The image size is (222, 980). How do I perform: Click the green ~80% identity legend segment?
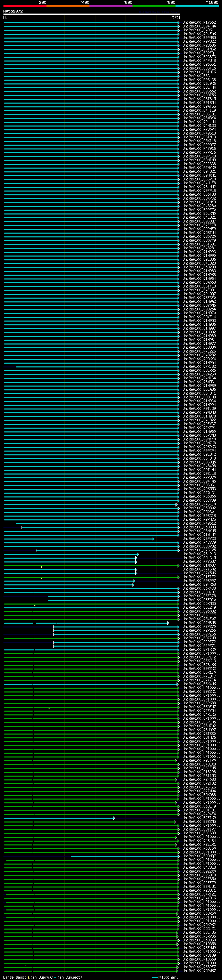point(154,6)
